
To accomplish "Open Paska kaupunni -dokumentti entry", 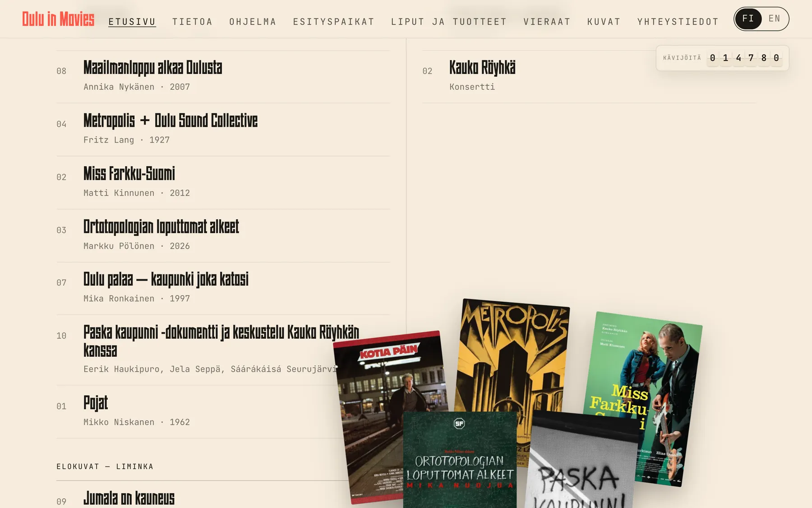I will pyautogui.click(x=221, y=341).
